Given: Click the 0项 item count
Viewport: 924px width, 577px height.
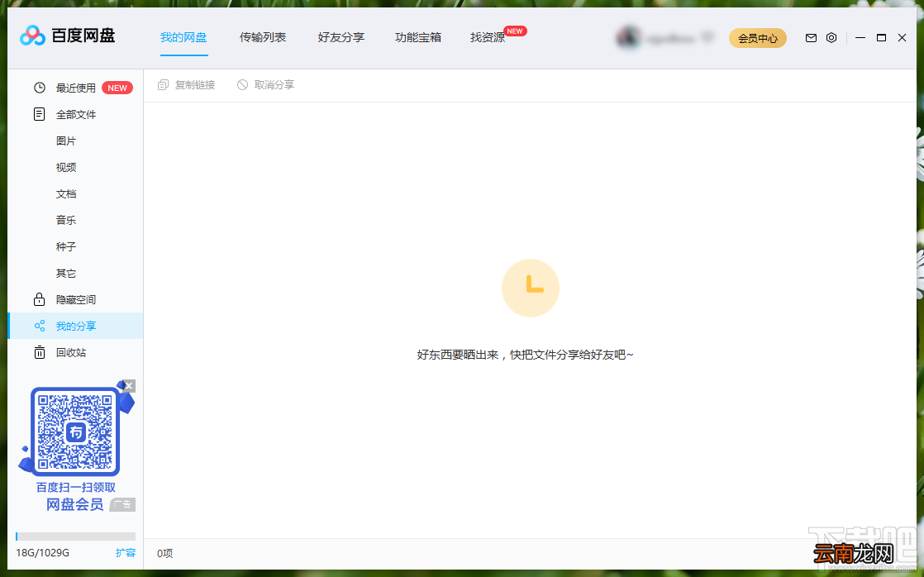Looking at the screenshot, I should click(x=165, y=553).
